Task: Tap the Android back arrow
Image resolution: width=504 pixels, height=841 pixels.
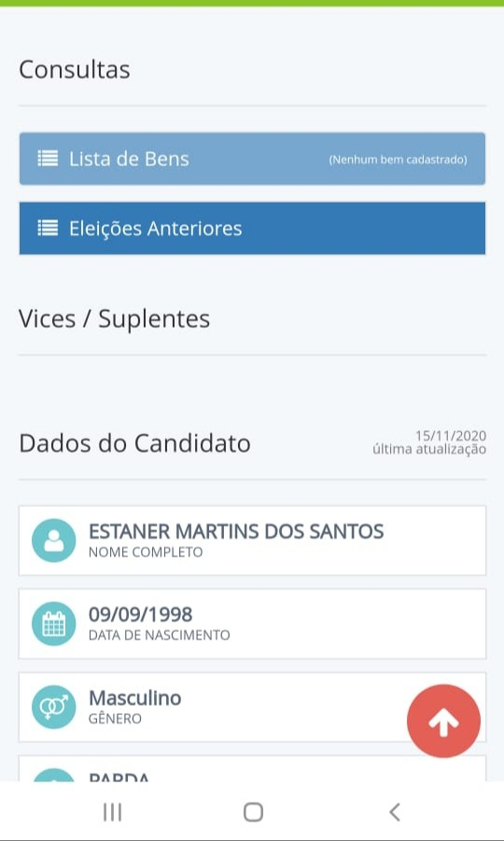Action: [x=394, y=812]
